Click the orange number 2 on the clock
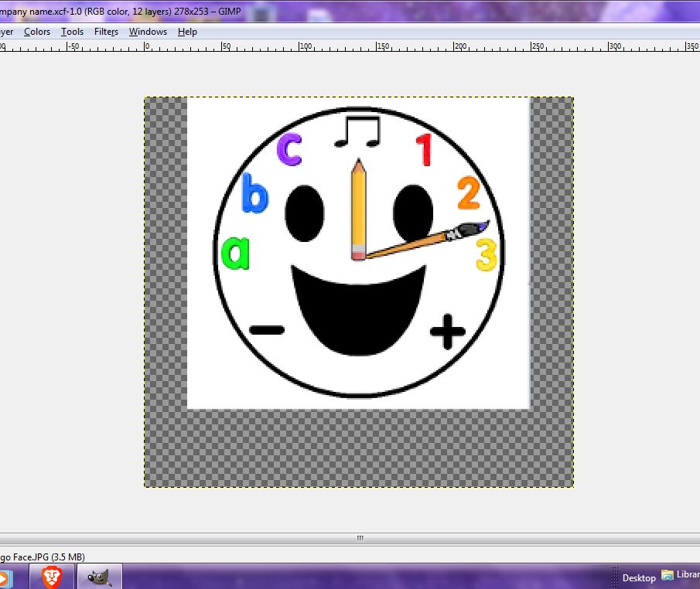 (x=468, y=193)
